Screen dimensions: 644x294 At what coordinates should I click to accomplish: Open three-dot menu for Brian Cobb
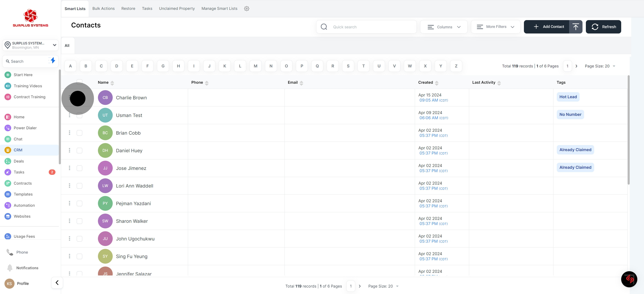(x=70, y=133)
